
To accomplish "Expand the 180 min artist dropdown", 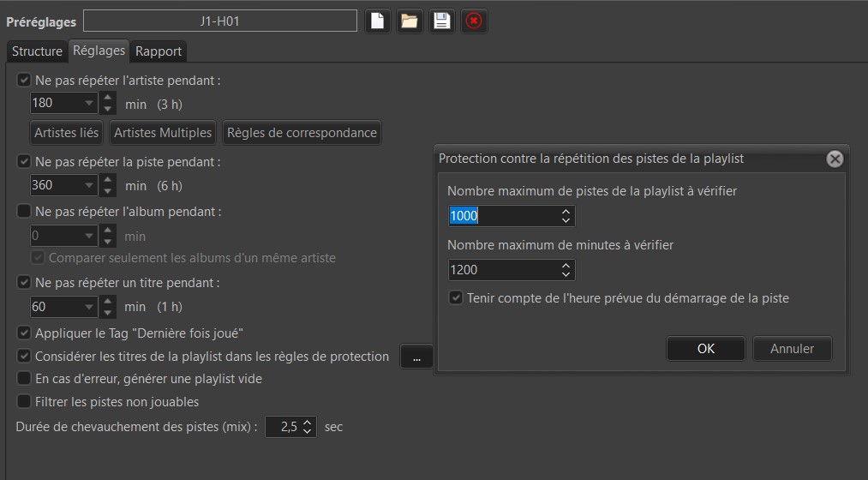I will 89,104.
